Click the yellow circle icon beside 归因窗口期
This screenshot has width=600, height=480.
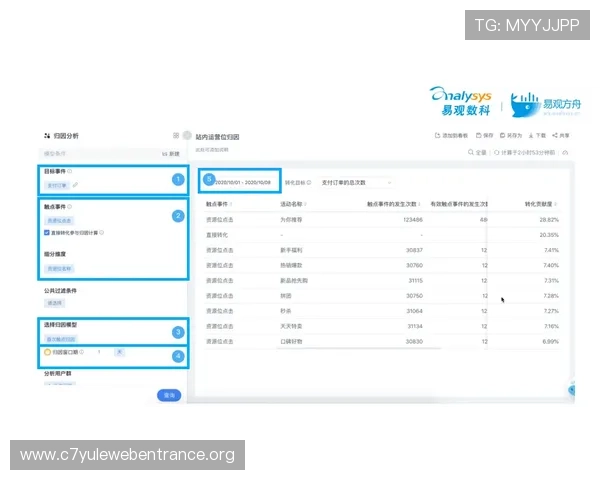(47, 352)
